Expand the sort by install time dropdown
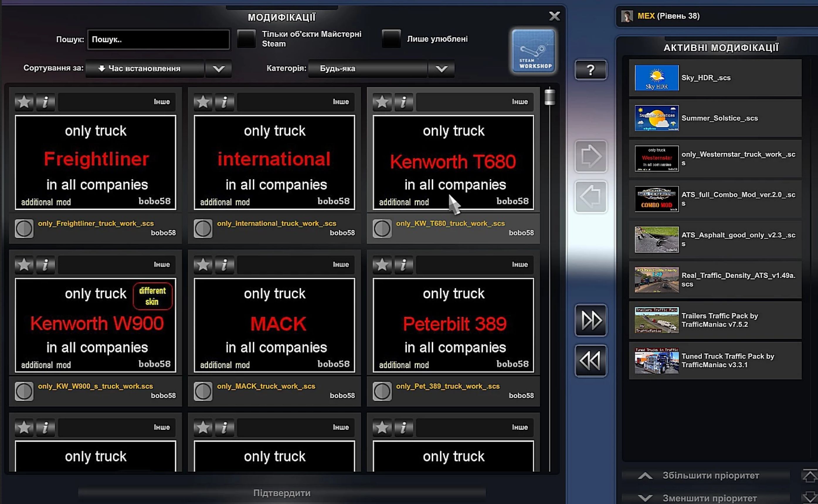The width and height of the screenshot is (818, 504). click(x=218, y=69)
